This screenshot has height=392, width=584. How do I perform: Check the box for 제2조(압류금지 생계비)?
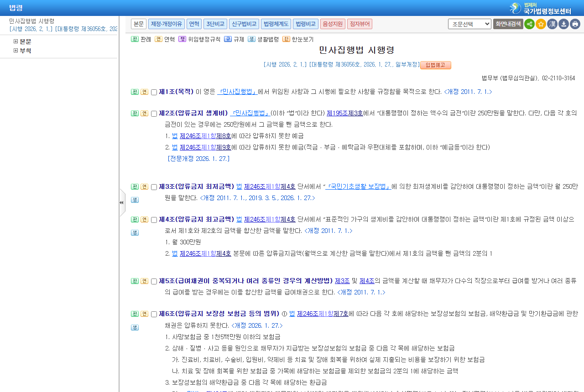pyautogui.click(x=154, y=113)
